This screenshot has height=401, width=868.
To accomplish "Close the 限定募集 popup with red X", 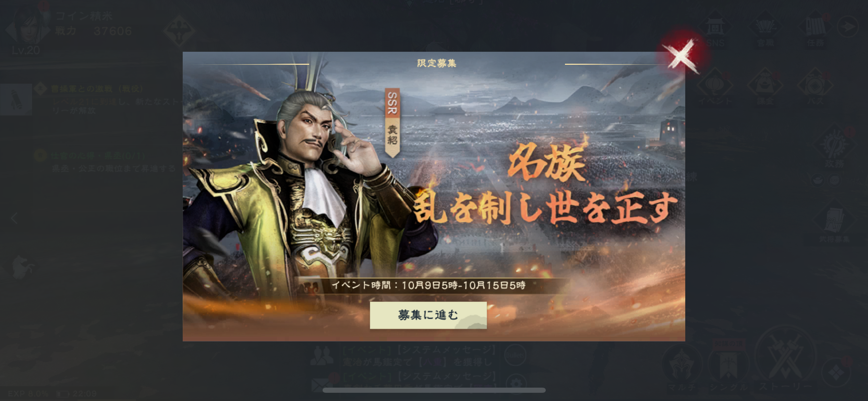I will point(681,56).
